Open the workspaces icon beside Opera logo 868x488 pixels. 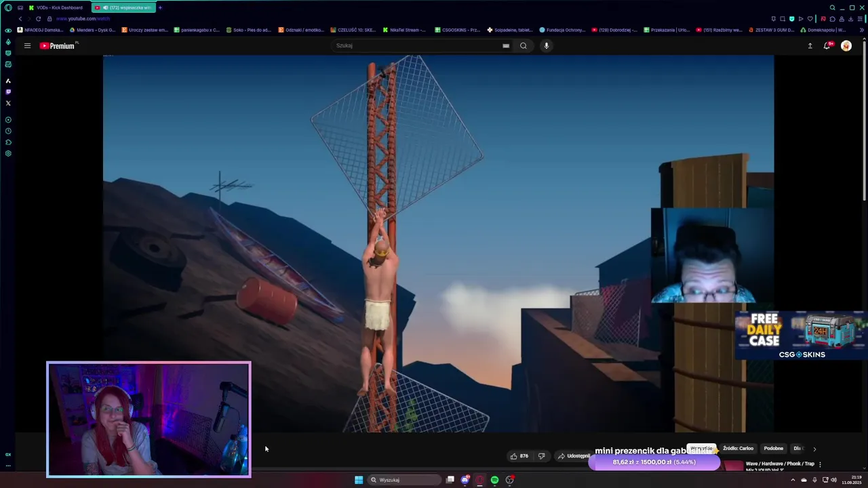[20, 7]
